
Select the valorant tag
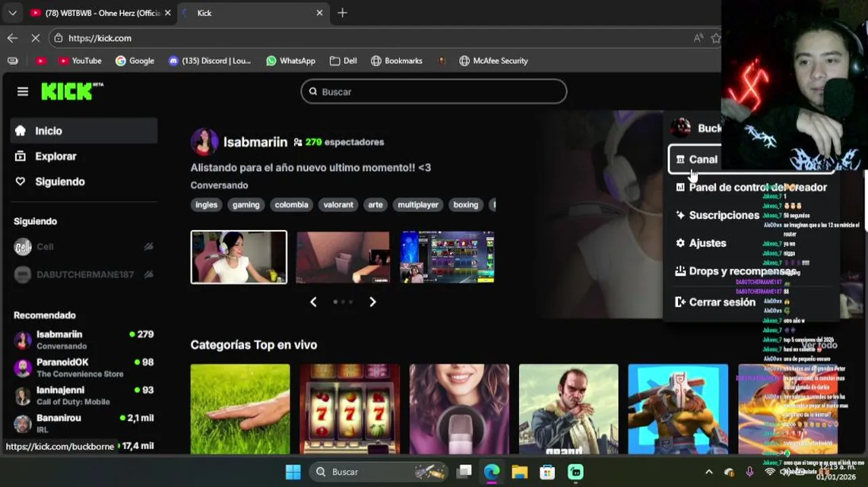click(338, 205)
